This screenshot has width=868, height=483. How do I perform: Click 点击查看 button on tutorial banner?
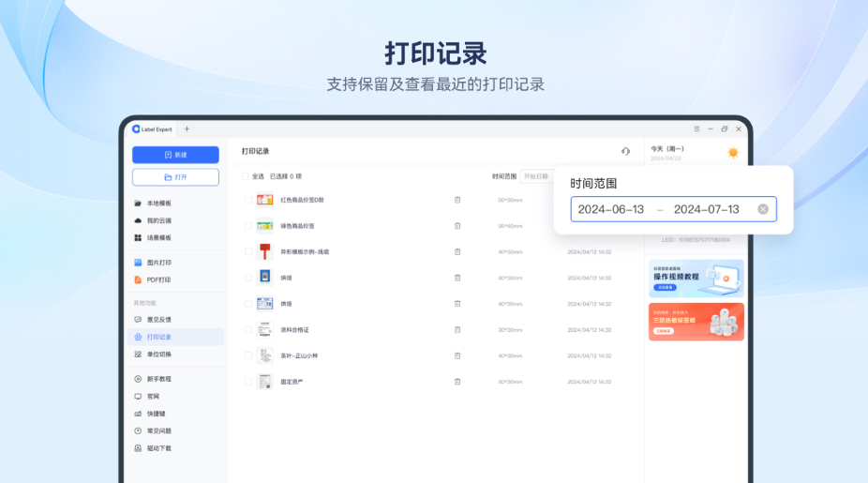coord(665,288)
